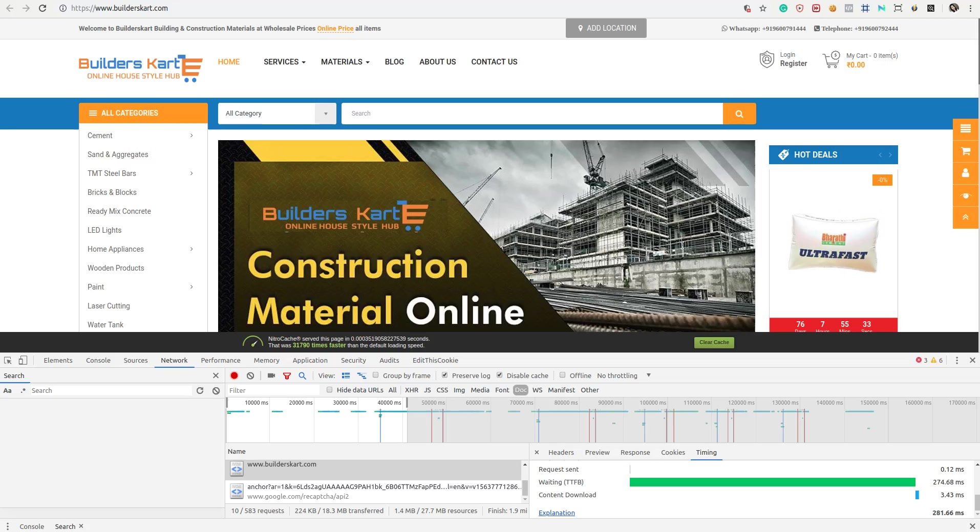
Task: Switch to the Performance DevTools tab
Action: click(x=220, y=360)
